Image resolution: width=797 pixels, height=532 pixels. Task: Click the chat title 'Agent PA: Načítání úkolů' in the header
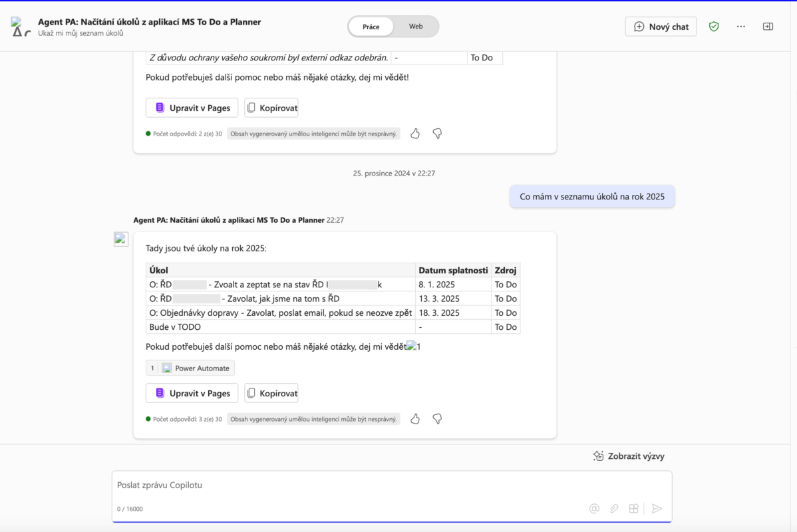click(150, 22)
